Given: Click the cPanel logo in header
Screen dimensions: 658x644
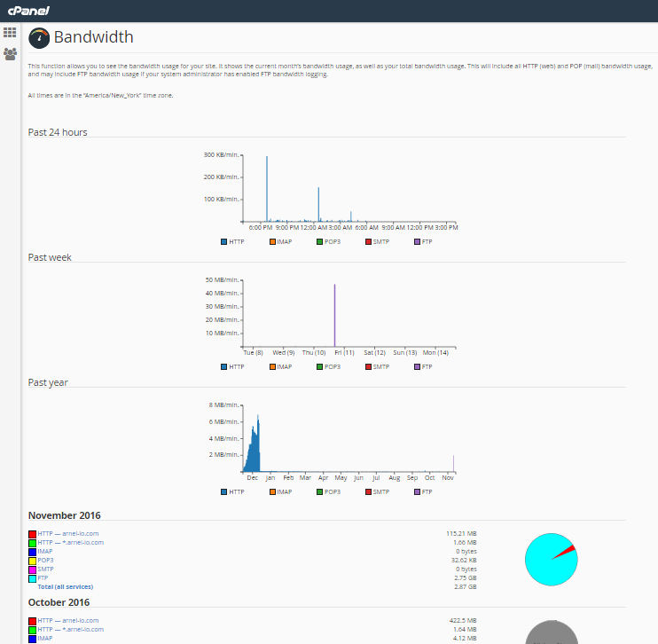Looking at the screenshot, I should coord(29,11).
